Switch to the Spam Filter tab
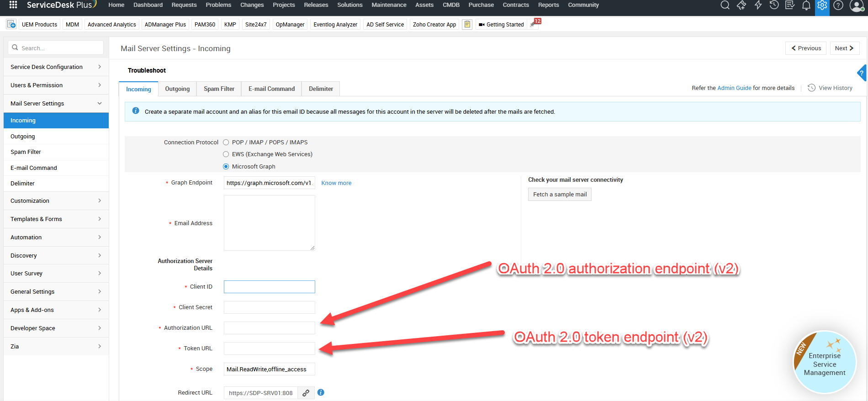Viewport: 868px width, 401px height. 219,89
